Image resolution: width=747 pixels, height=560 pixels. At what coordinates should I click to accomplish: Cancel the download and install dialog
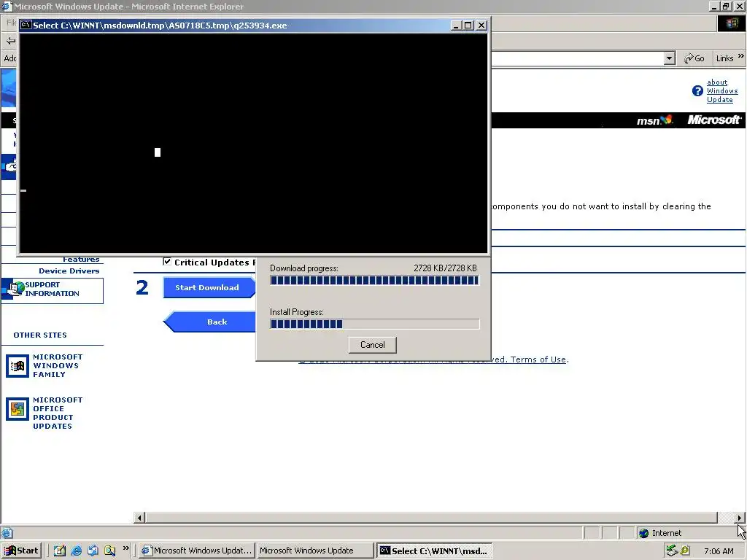pyautogui.click(x=372, y=345)
